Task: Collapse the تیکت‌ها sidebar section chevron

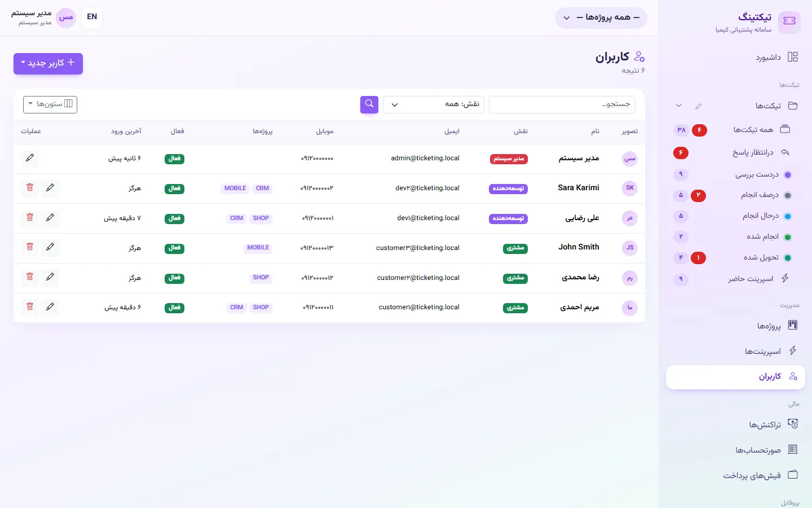Action: (679, 106)
